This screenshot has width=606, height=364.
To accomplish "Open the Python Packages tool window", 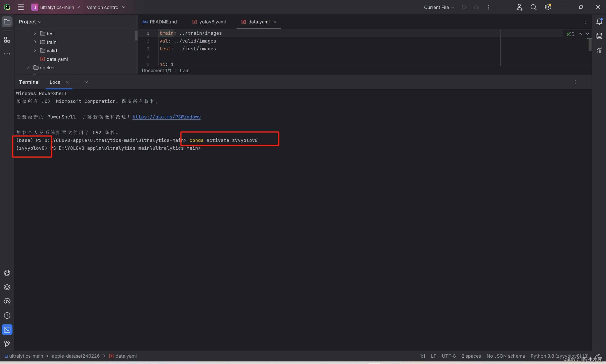I will coord(7,287).
